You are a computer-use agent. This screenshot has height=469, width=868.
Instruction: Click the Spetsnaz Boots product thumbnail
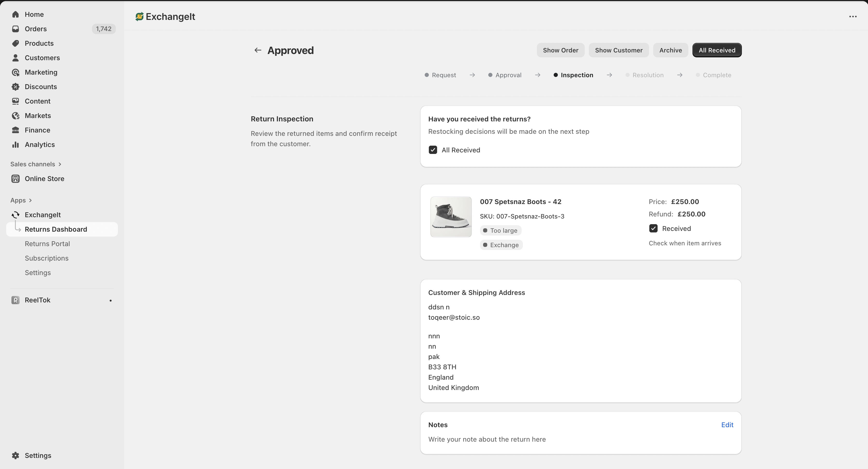click(451, 217)
